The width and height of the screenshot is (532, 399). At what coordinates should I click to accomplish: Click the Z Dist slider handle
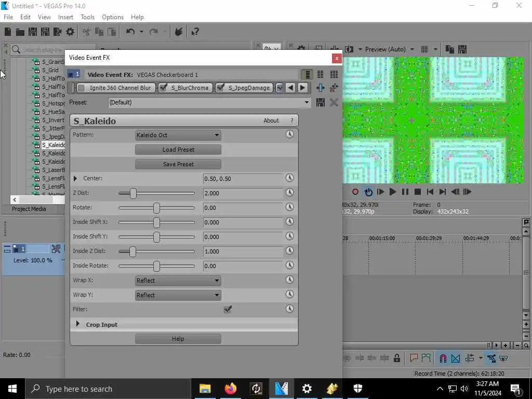(x=134, y=193)
